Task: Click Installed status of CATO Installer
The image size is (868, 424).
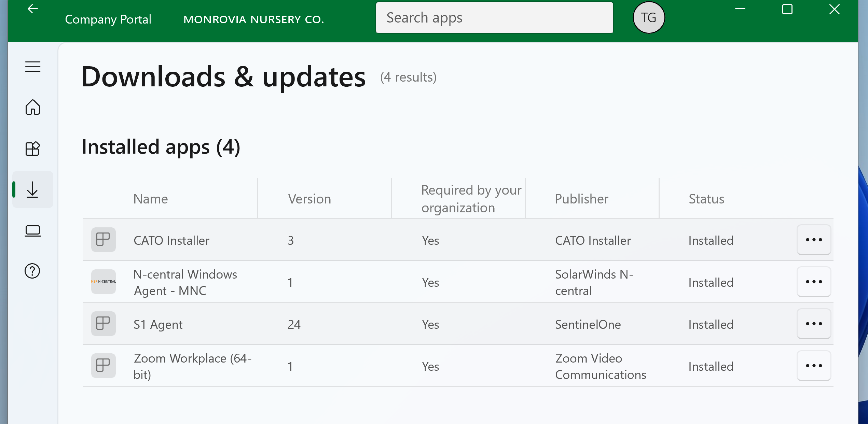Action: [711, 240]
